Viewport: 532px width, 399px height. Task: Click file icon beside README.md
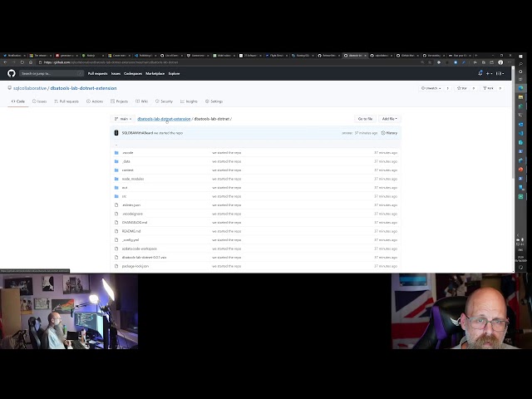coord(116,231)
